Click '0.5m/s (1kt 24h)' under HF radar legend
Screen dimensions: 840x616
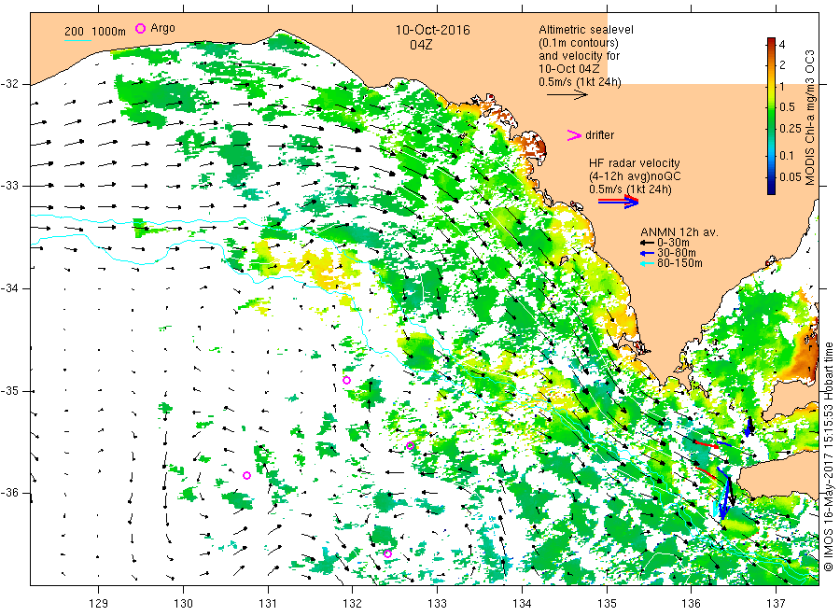[630, 189]
